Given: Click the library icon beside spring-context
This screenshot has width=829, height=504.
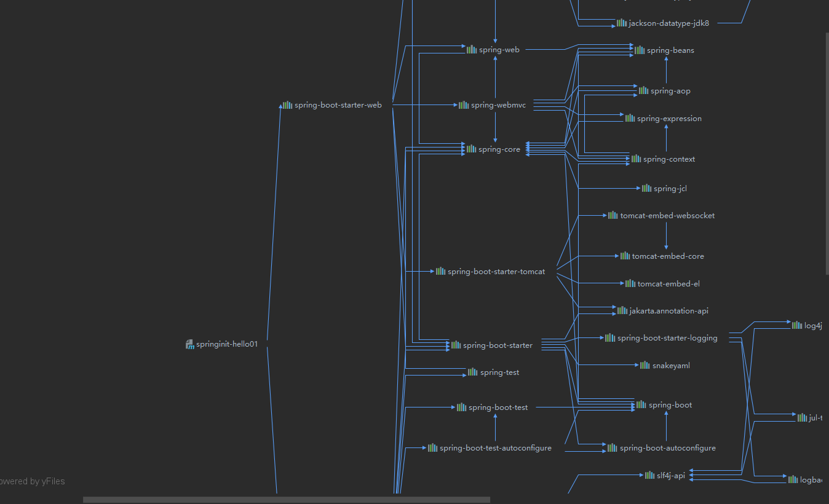Looking at the screenshot, I should pos(636,159).
